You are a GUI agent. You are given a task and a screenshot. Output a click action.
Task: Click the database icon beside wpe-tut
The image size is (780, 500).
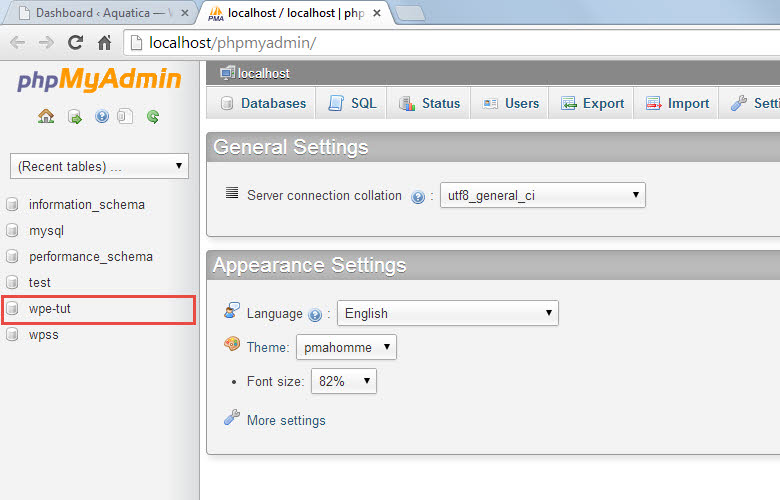[x=12, y=308]
